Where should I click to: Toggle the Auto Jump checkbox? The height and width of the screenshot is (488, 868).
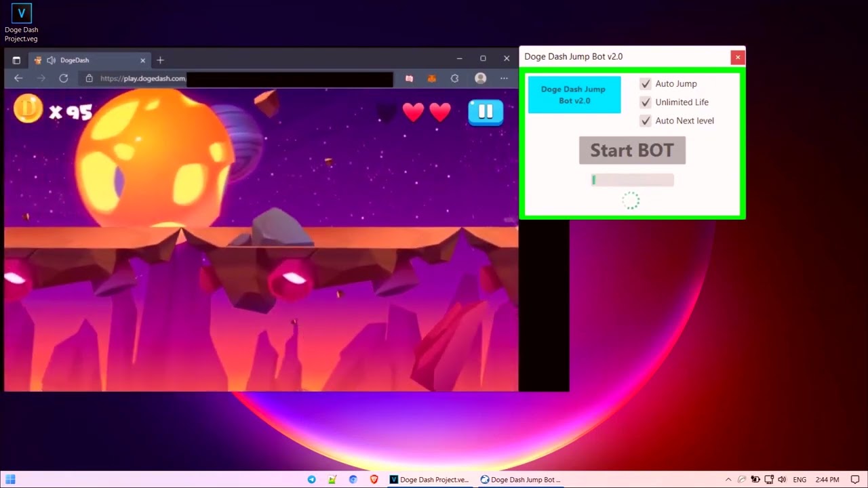(x=646, y=84)
